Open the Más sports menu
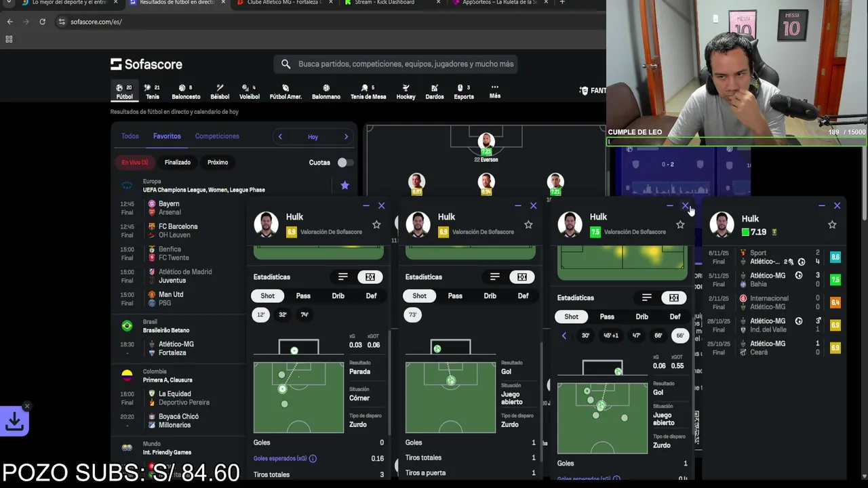This screenshot has width=868, height=488. click(x=495, y=91)
